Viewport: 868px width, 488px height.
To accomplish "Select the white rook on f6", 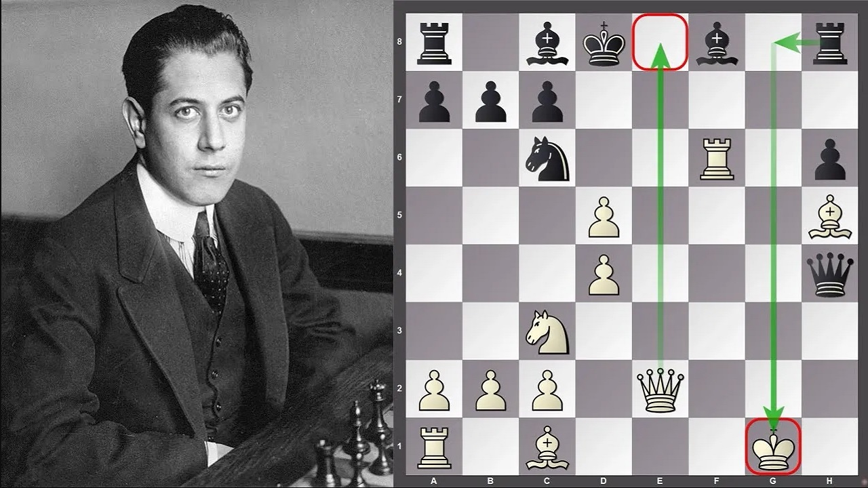I will click(717, 157).
